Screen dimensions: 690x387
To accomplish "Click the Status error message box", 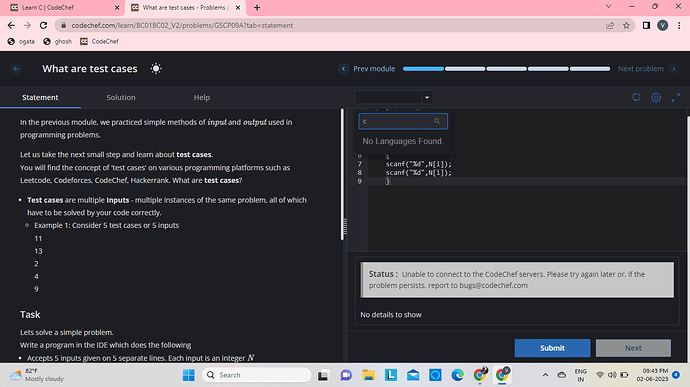I will 517,280.
